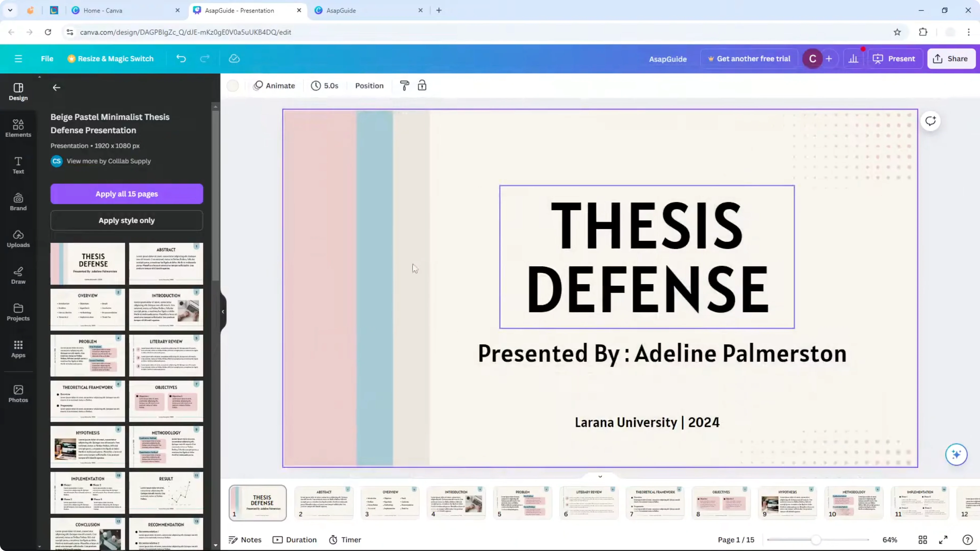
Task: Click the template panel scrollbar
Action: [x=215, y=196]
